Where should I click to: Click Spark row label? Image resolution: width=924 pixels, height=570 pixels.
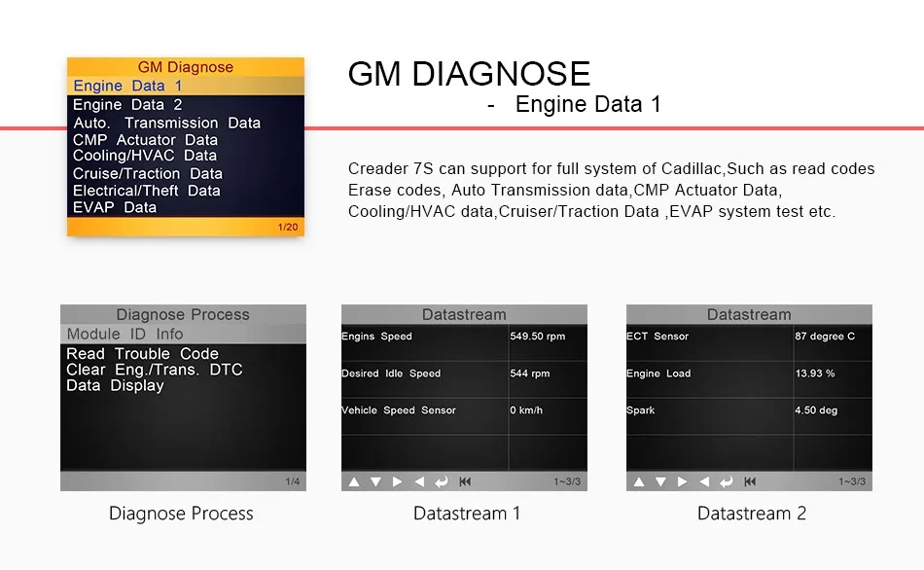(641, 410)
